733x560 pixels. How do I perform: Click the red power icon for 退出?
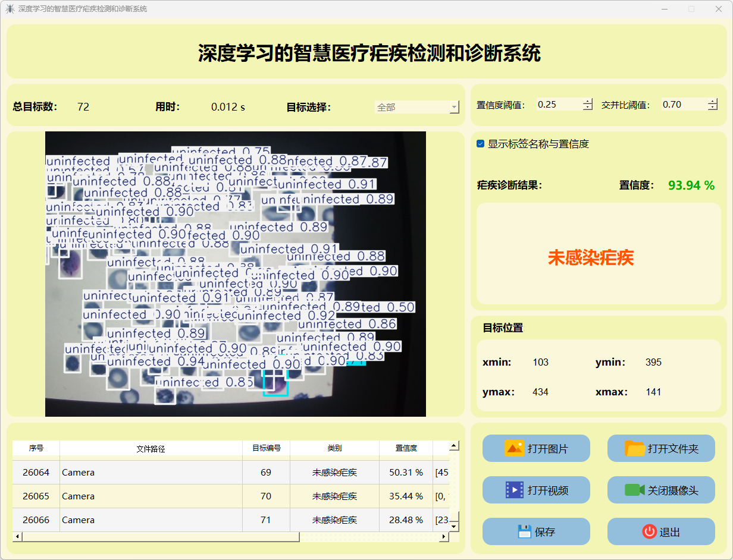click(x=649, y=531)
